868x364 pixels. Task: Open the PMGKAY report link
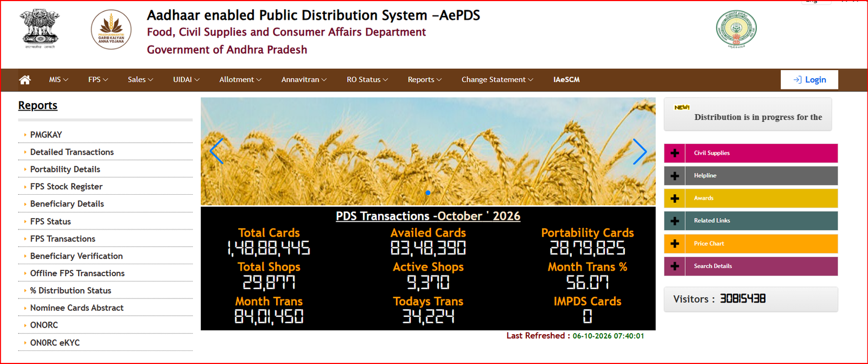46,135
